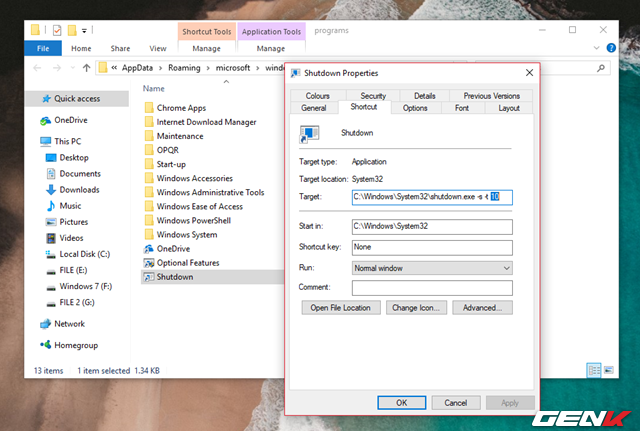Click the search magnifier icon in Explorer
This screenshot has height=431, width=640.
pyautogui.click(x=601, y=68)
